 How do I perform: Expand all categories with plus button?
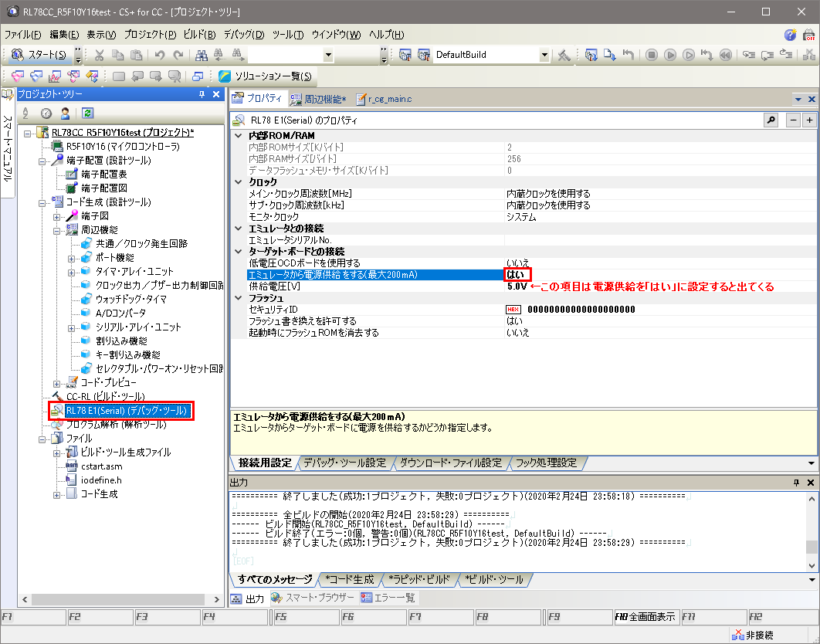click(809, 120)
